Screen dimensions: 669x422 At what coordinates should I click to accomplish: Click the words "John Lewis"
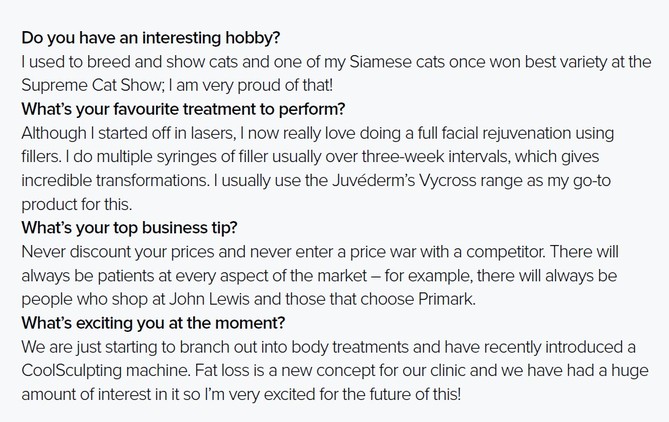209,300
